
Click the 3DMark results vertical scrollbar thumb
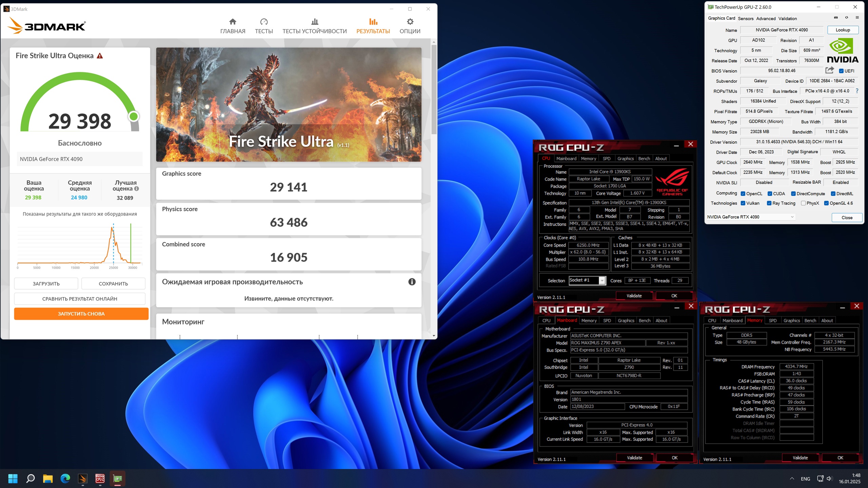coord(434,89)
